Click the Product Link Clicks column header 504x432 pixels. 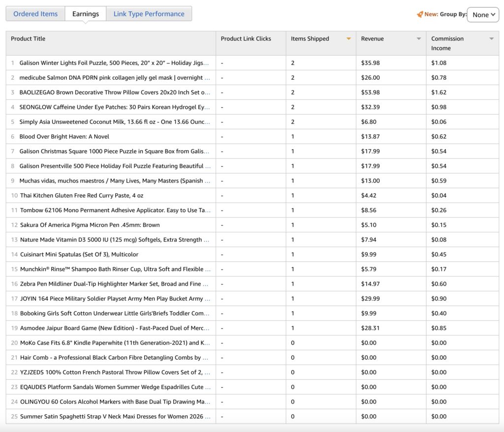click(246, 39)
